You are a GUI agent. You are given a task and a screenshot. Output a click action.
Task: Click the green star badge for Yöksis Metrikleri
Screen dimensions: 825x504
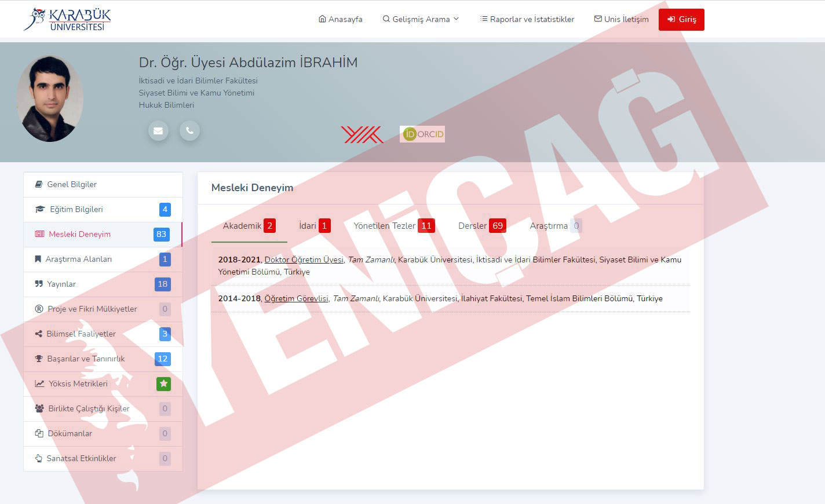click(163, 384)
